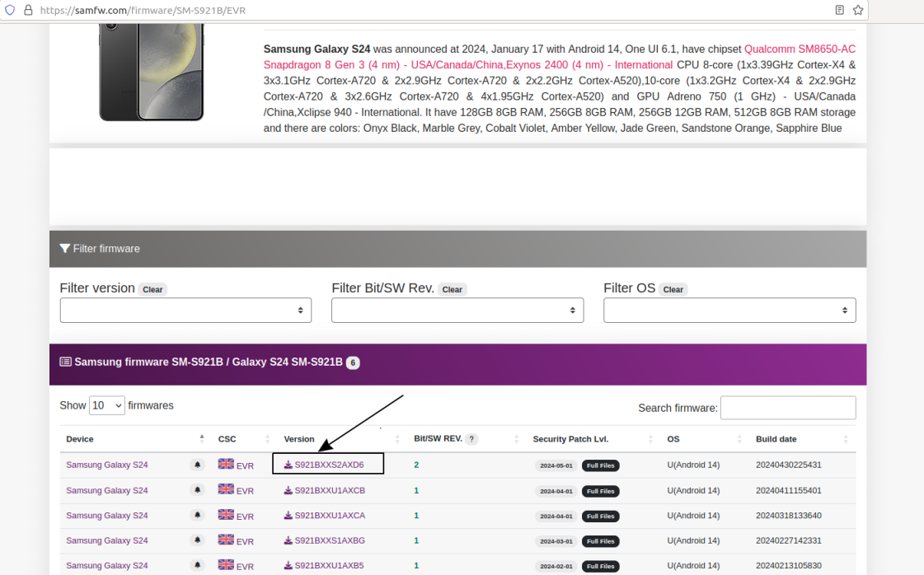Bookmark this page with star icon

[858, 10]
